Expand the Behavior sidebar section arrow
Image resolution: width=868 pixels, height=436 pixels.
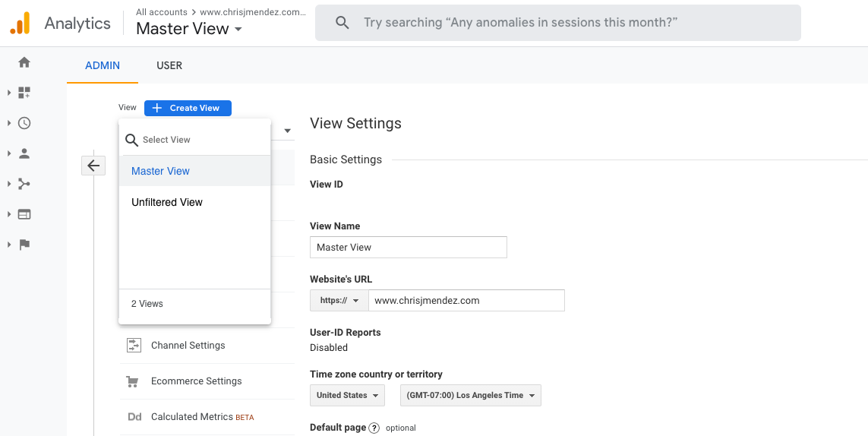pos(9,214)
